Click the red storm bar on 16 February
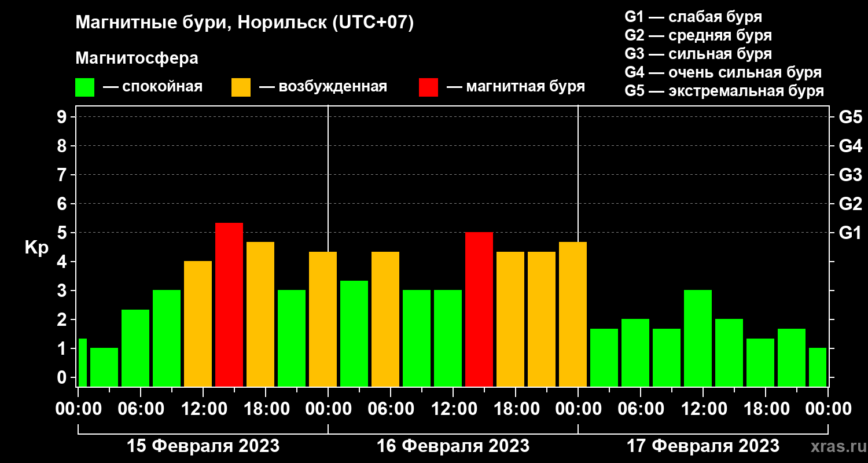This screenshot has width=868, height=463. [479, 309]
